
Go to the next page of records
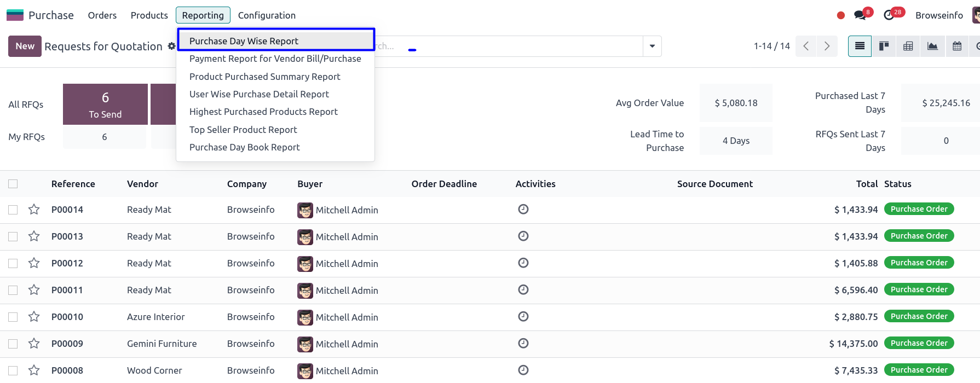(827, 47)
